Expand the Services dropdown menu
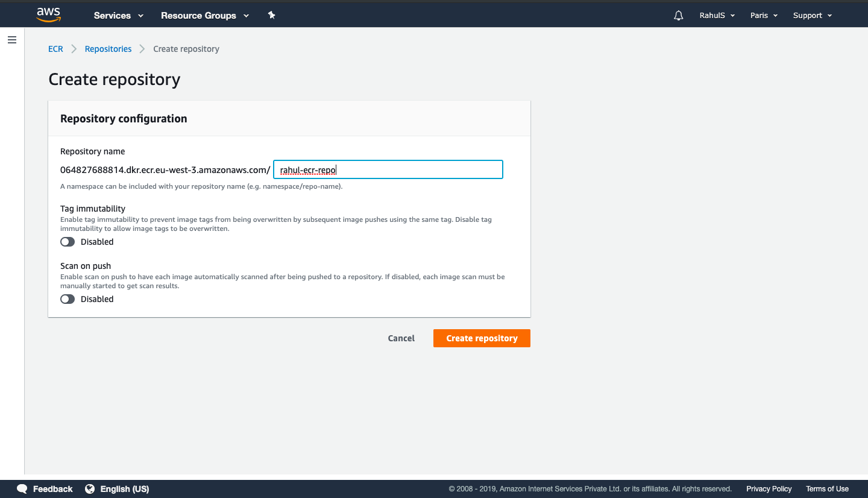 (x=118, y=16)
